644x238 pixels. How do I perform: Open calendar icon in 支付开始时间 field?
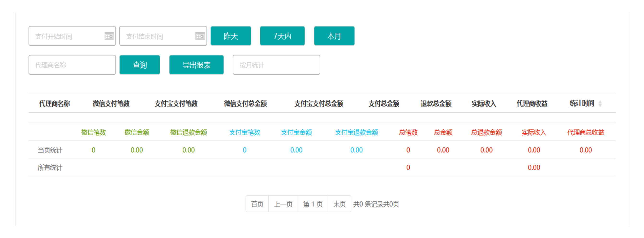pos(109,36)
